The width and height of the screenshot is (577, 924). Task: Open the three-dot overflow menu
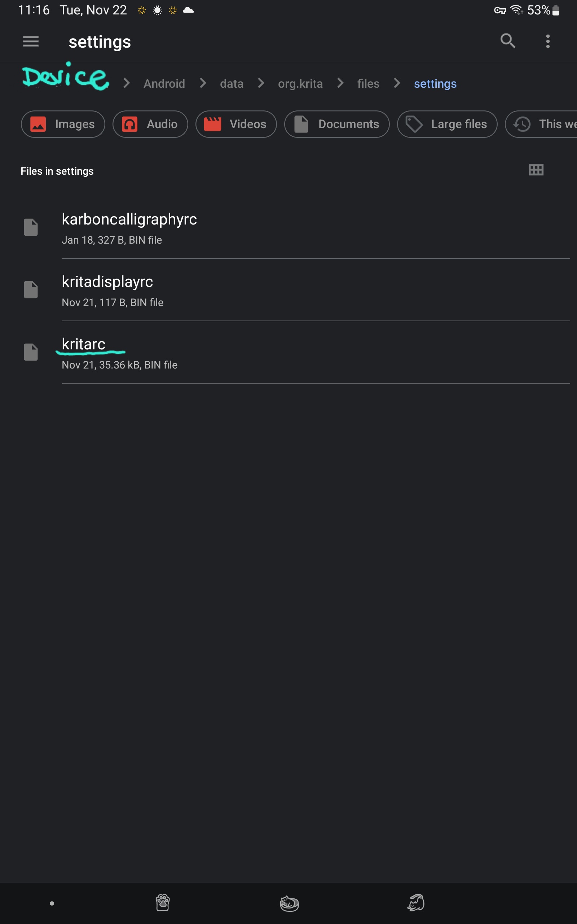click(x=548, y=41)
